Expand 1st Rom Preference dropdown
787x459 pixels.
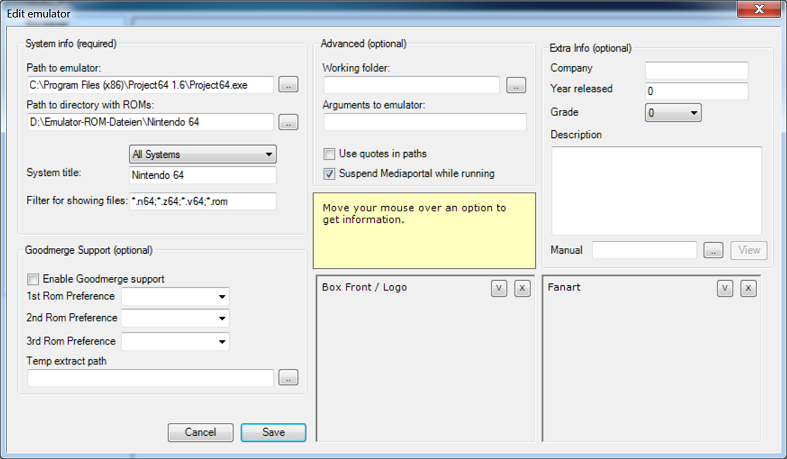(x=175, y=297)
